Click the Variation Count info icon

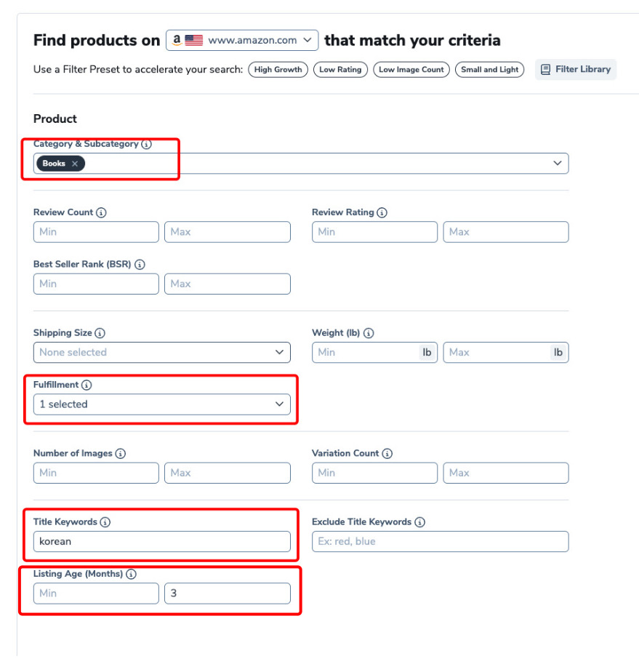pos(387,454)
